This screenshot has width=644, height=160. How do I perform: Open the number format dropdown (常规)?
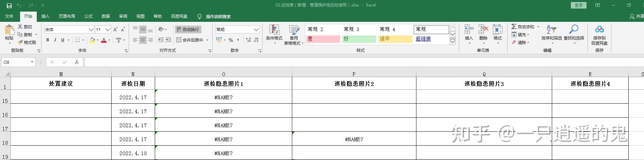pyautogui.click(x=256, y=30)
